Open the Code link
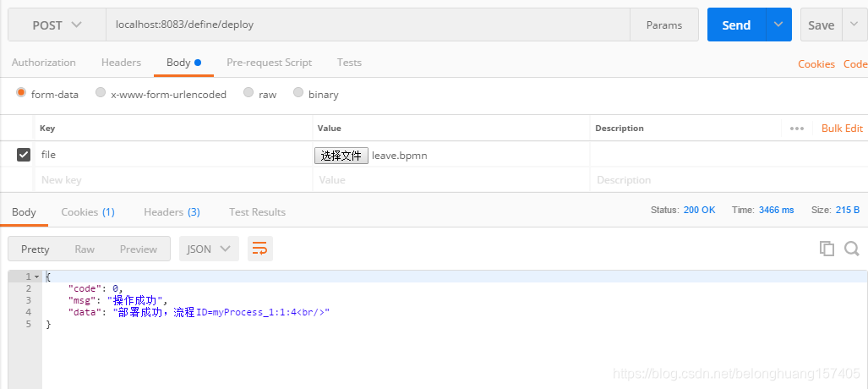 [x=855, y=64]
